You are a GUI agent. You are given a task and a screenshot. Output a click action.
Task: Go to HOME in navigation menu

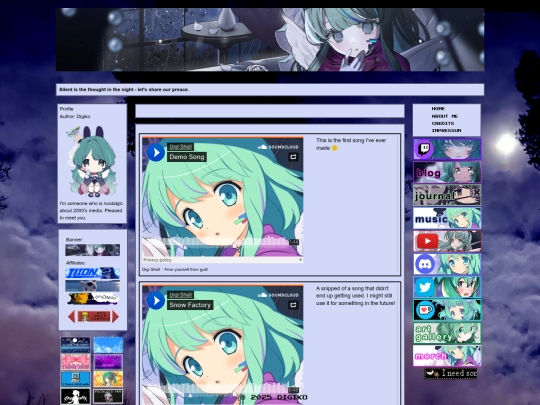click(438, 108)
